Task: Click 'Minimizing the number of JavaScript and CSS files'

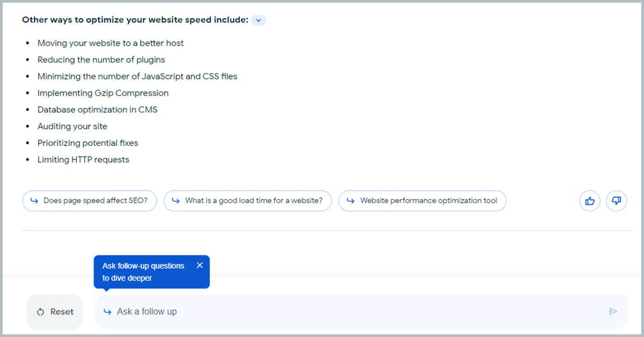Action: [137, 76]
